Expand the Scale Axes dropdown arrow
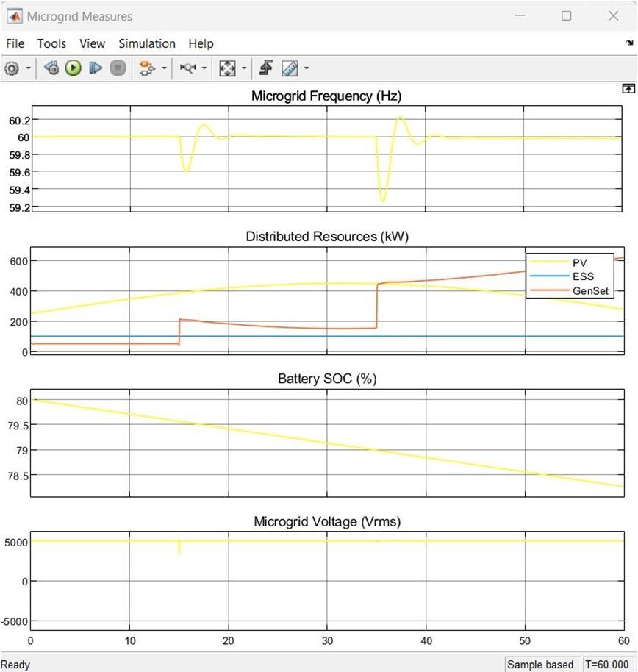This screenshot has width=638, height=672. pyautogui.click(x=244, y=68)
